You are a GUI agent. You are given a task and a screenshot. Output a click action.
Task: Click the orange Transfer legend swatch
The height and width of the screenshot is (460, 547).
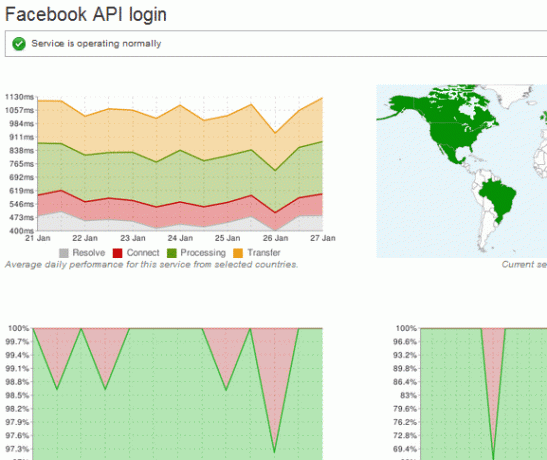(238, 253)
